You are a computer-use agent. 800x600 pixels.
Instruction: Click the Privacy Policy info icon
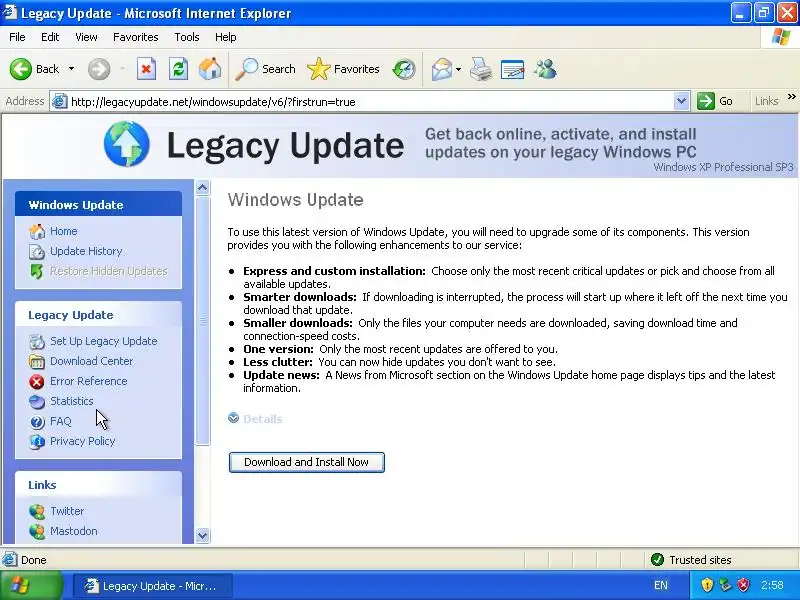[x=37, y=441]
